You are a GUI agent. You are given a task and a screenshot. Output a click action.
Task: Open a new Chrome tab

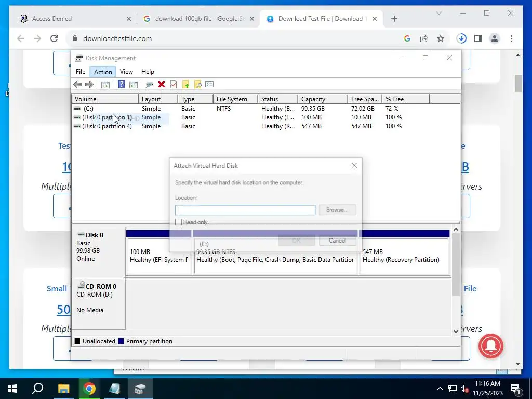pyautogui.click(x=394, y=19)
